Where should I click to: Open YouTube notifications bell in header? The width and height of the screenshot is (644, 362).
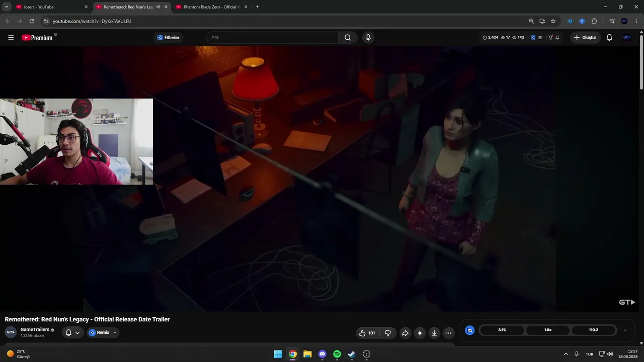[x=609, y=37]
